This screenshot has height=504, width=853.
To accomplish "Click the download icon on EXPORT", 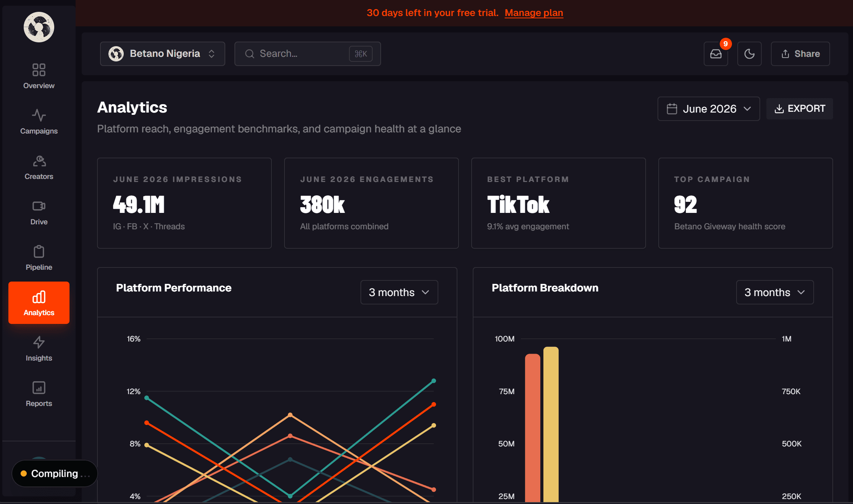I will [x=779, y=109].
